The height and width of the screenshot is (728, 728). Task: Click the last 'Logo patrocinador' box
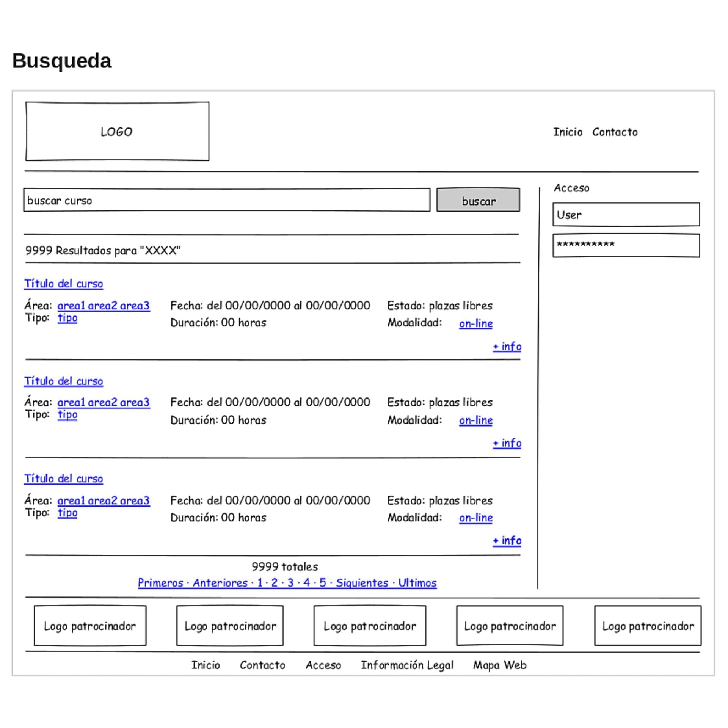(x=648, y=626)
